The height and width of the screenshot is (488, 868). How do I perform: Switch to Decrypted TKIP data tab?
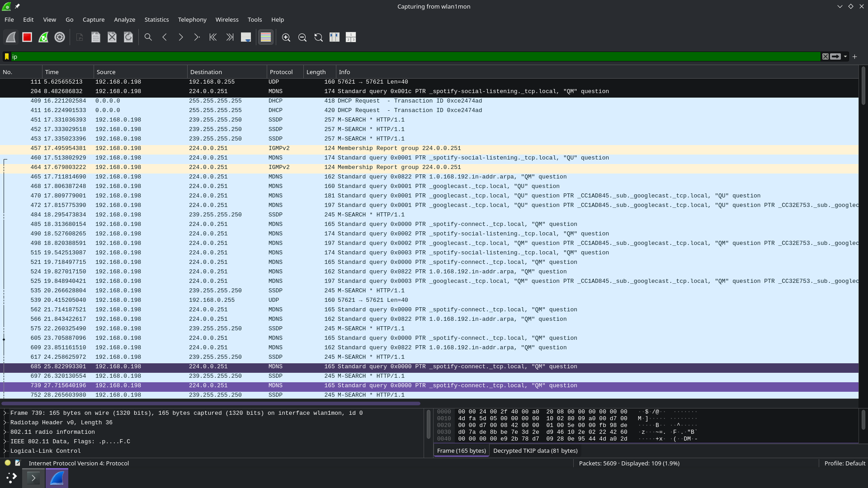535,450
